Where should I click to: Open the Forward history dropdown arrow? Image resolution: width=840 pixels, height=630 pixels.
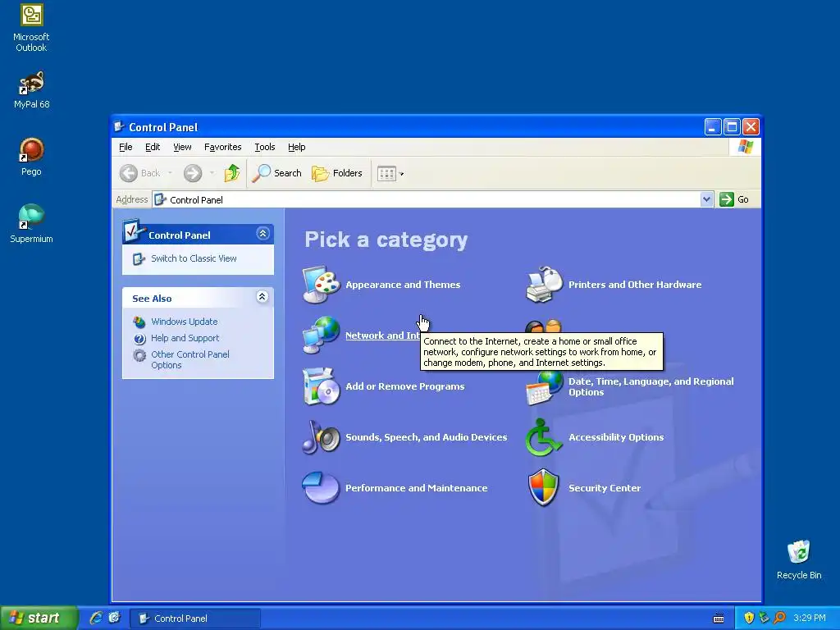pos(212,173)
